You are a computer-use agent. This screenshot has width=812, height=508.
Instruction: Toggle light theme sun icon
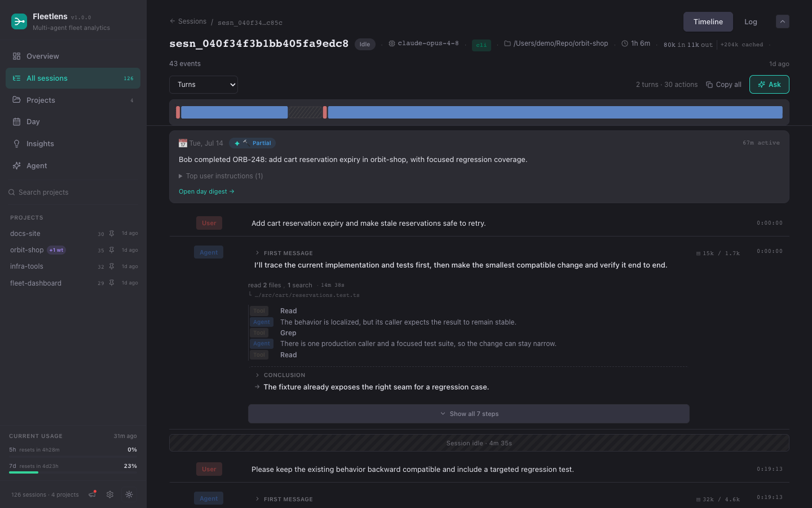[129, 494]
